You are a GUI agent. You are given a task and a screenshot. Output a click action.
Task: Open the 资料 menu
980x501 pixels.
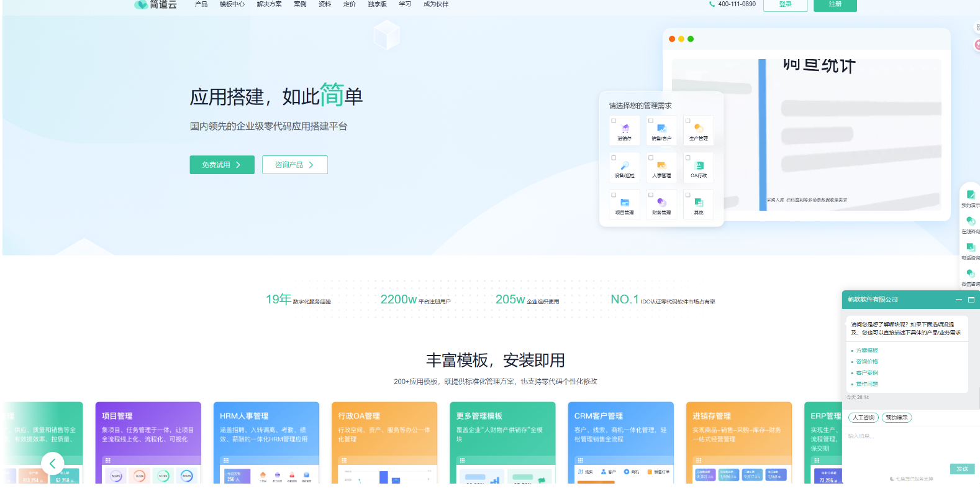click(x=325, y=4)
